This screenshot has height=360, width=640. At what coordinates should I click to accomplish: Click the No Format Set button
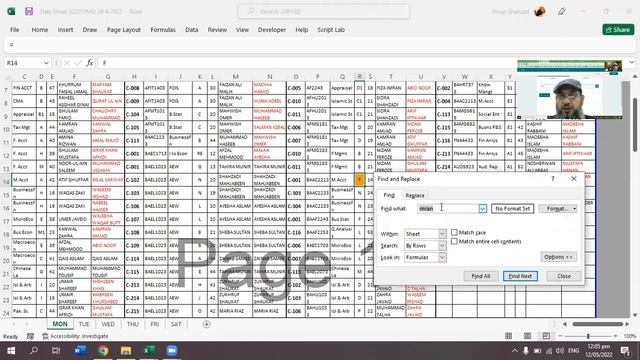click(x=512, y=209)
